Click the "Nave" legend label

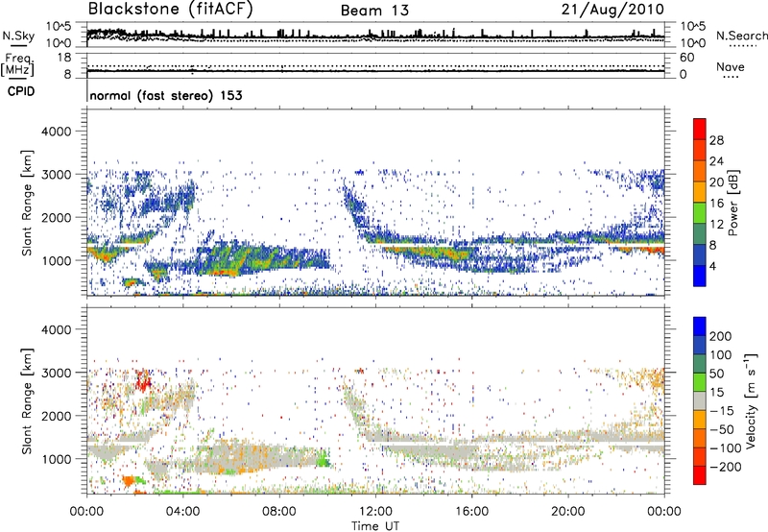(x=731, y=66)
